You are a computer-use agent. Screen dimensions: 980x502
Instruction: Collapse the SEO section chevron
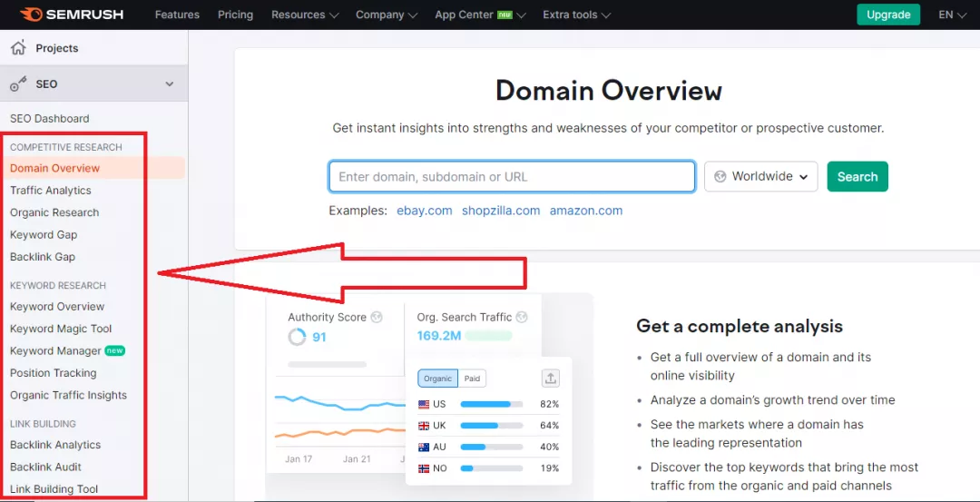coord(170,84)
